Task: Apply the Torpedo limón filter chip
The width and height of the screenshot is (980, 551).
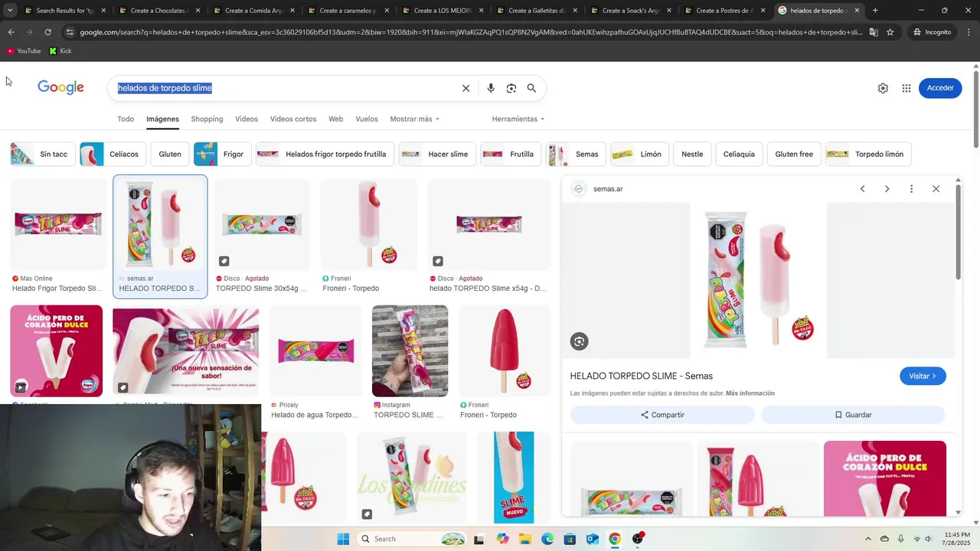Action: [x=868, y=154]
